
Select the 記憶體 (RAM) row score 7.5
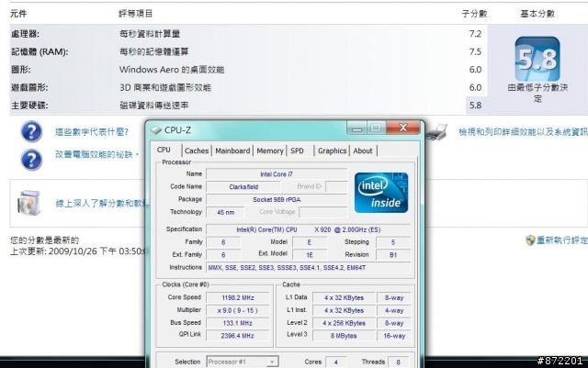tap(248, 51)
